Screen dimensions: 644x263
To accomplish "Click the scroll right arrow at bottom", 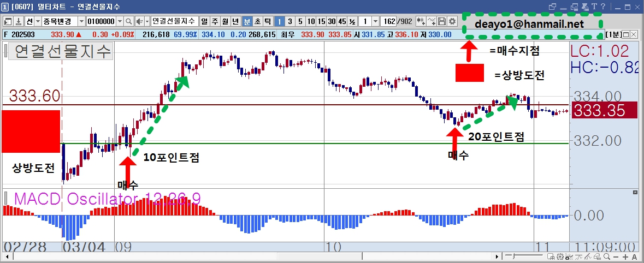I will 497,257.
